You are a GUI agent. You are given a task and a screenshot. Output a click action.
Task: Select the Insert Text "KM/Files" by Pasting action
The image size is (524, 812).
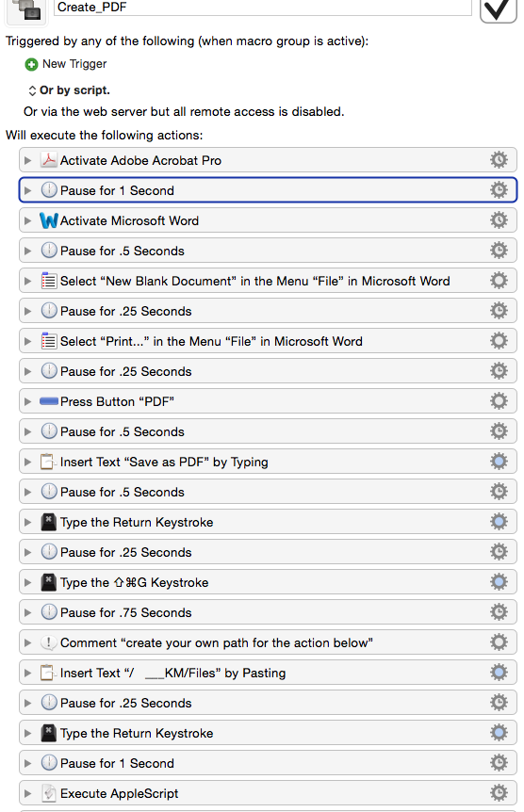[268, 673]
